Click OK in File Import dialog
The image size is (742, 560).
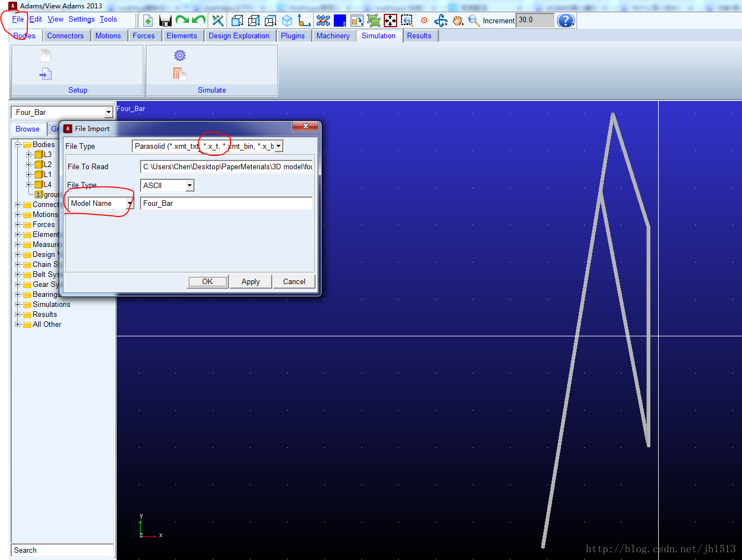click(207, 281)
